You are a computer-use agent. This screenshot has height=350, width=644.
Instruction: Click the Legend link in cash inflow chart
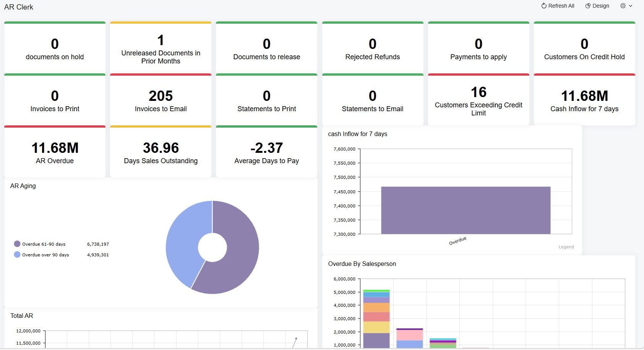(566, 247)
